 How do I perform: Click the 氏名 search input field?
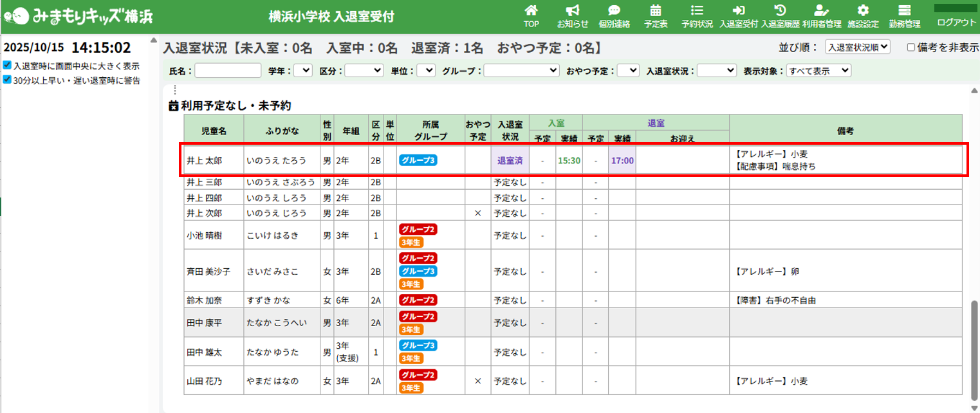[228, 71]
